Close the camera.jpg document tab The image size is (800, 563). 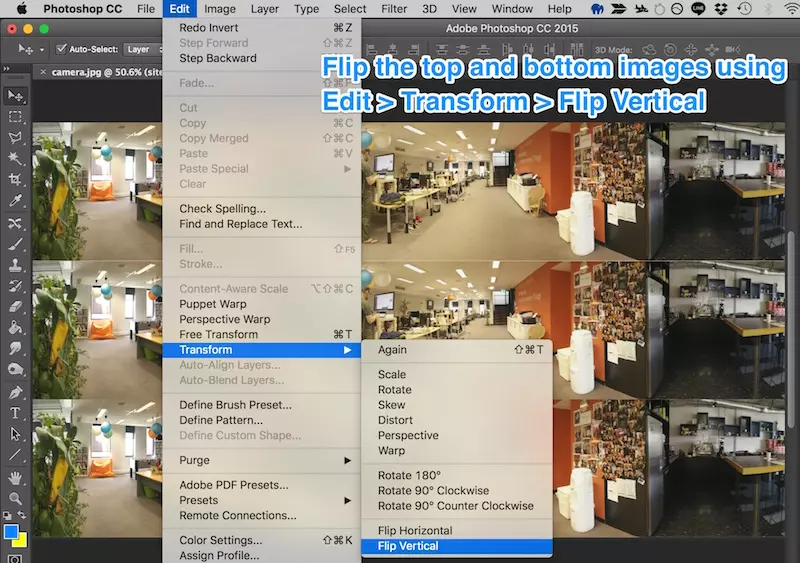(x=43, y=72)
